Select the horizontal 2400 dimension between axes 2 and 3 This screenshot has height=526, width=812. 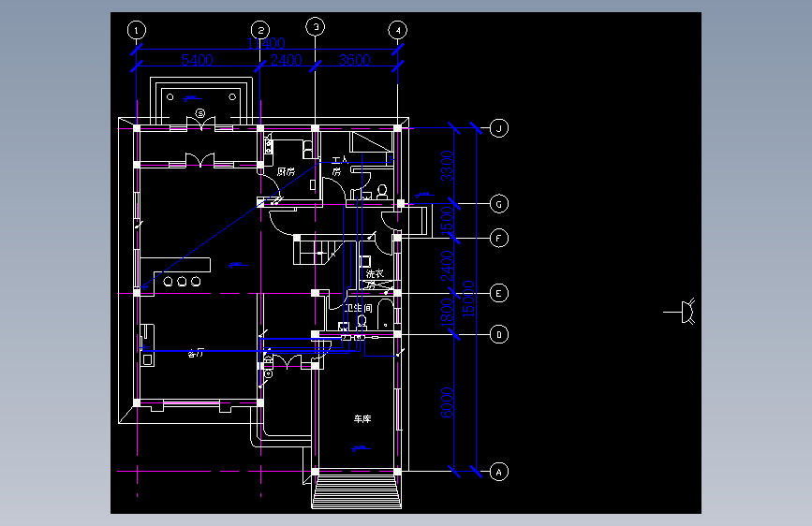pyautogui.click(x=287, y=60)
